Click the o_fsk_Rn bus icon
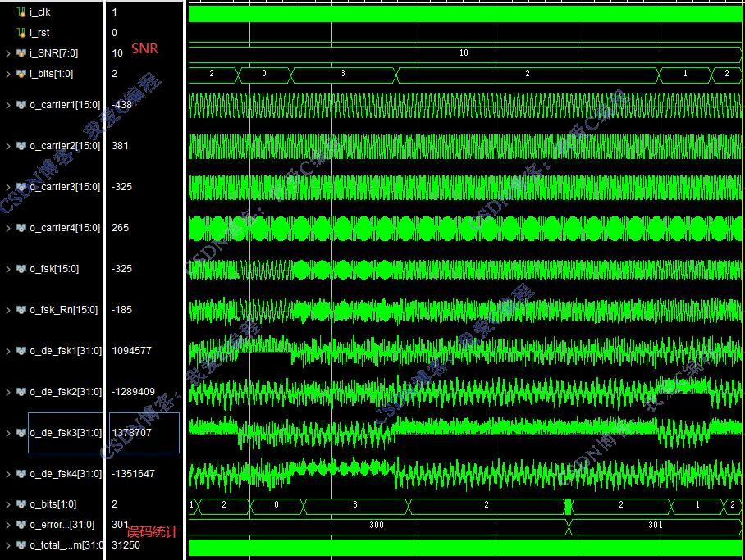The height and width of the screenshot is (560, 745). click(21, 310)
